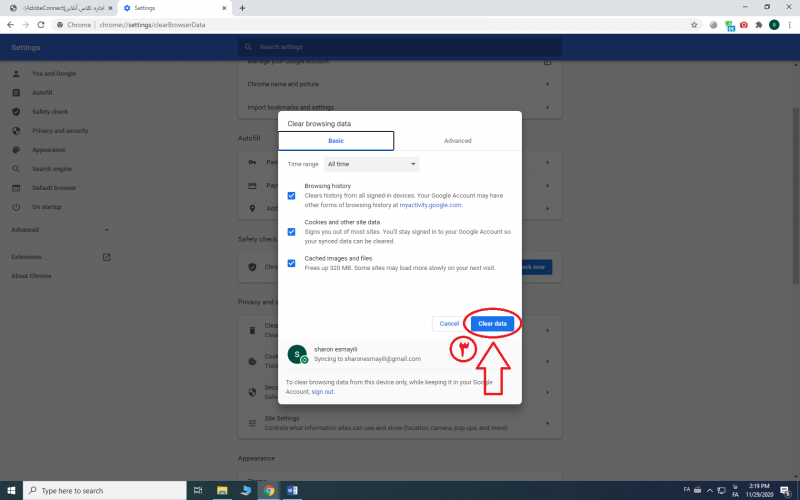Click the browser back arrow

coord(11,24)
